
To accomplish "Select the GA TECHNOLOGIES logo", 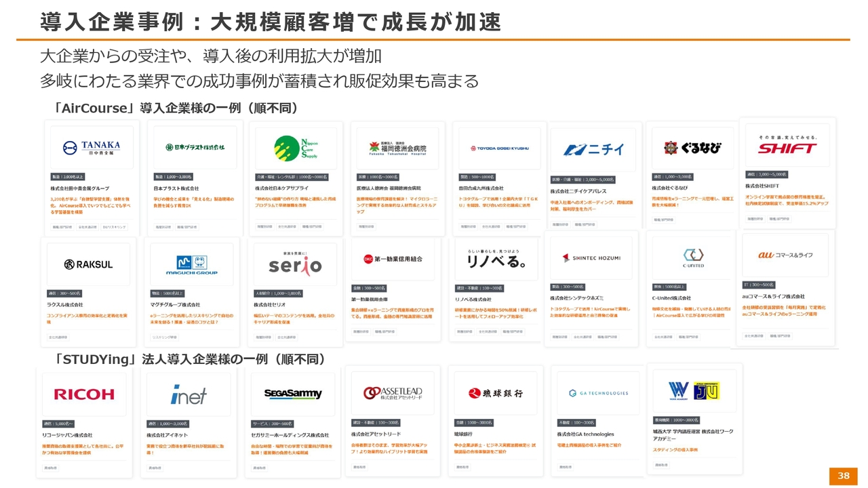I will [x=598, y=393].
